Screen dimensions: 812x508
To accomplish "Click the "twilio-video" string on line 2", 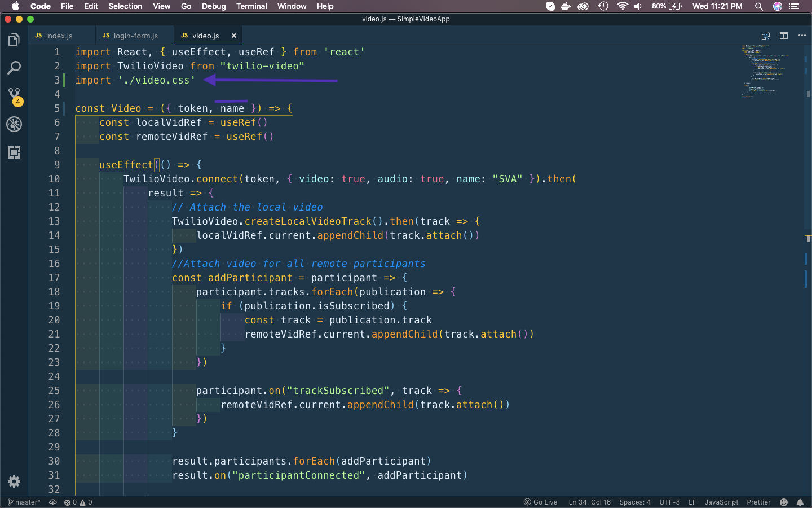I will click(x=262, y=66).
